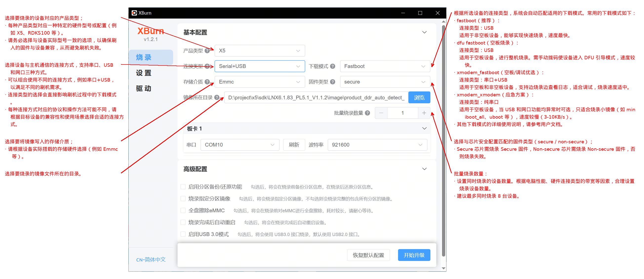Collapse the 高级配置 section
Image resolution: width=644 pixels, height=279 pixels.
424,169
